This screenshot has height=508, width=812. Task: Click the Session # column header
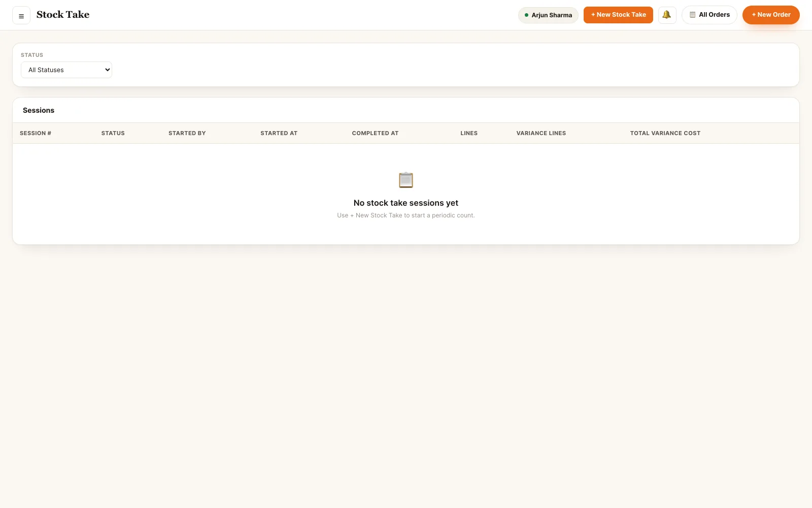pos(36,133)
